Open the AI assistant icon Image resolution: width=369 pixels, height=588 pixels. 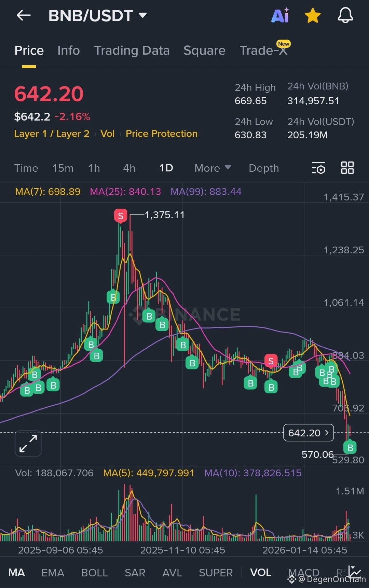[x=280, y=15]
